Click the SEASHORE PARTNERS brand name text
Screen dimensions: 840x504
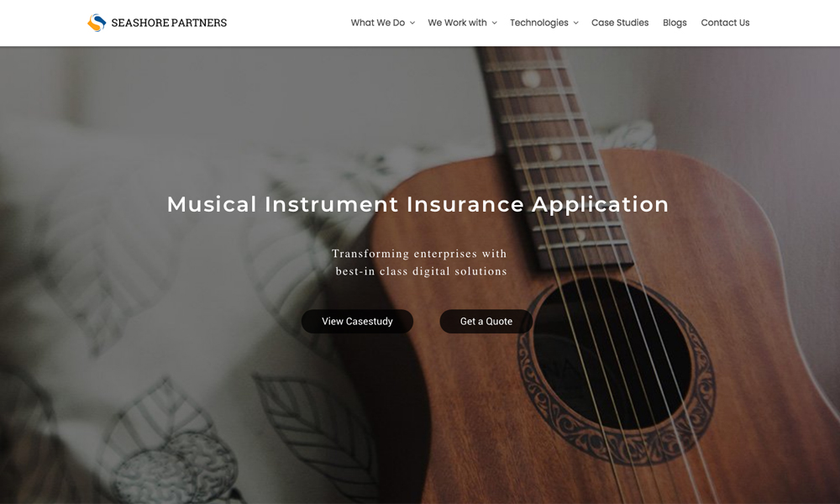(169, 23)
